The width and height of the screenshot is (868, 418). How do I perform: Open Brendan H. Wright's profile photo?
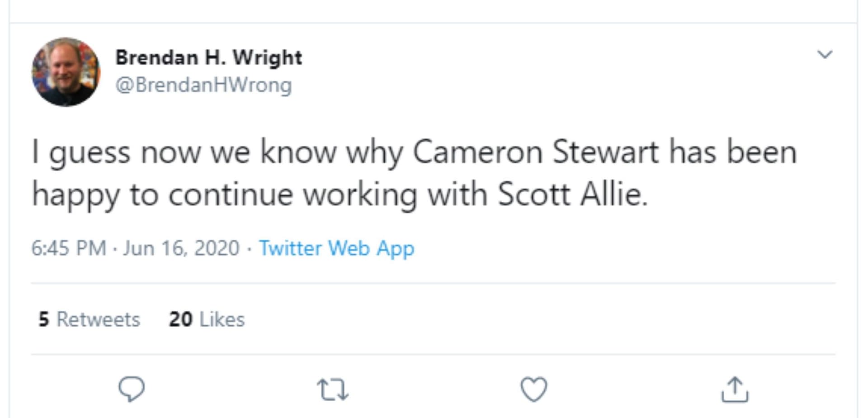tap(66, 72)
